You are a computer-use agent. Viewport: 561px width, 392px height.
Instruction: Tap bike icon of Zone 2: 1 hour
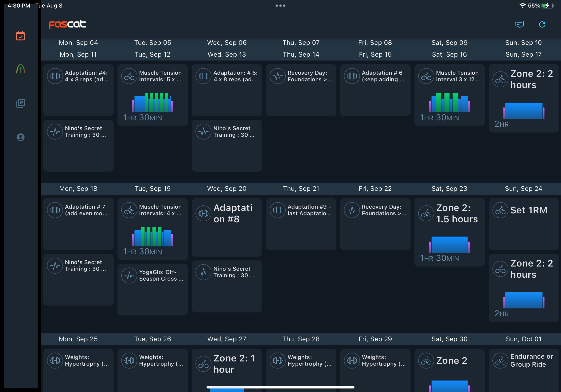[x=203, y=364]
